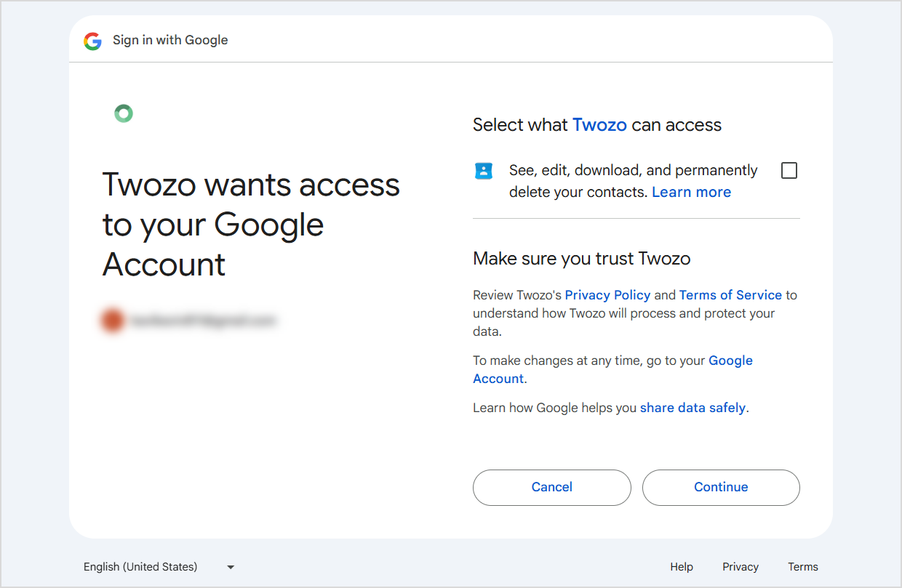Open Terms in the footer

coord(803,567)
